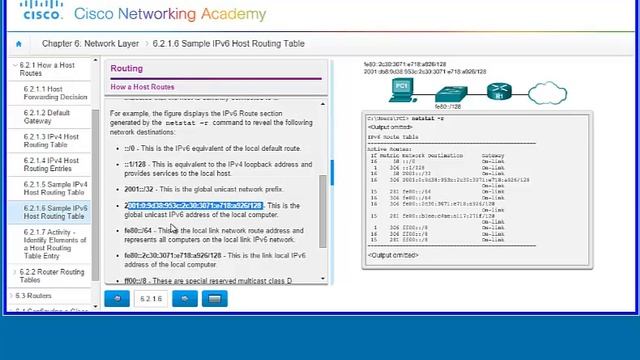Click the fe80::/128 label under the switch

click(448, 107)
